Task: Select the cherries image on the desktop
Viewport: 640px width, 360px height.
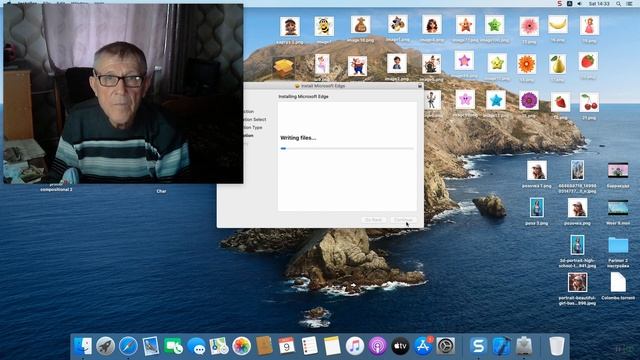Action: 589,102
